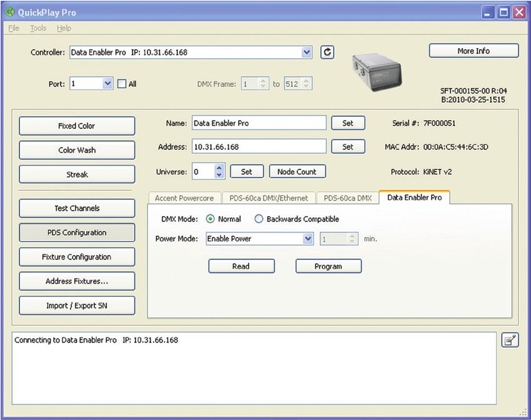
Task: Open the Help menu
Action: 64,28
